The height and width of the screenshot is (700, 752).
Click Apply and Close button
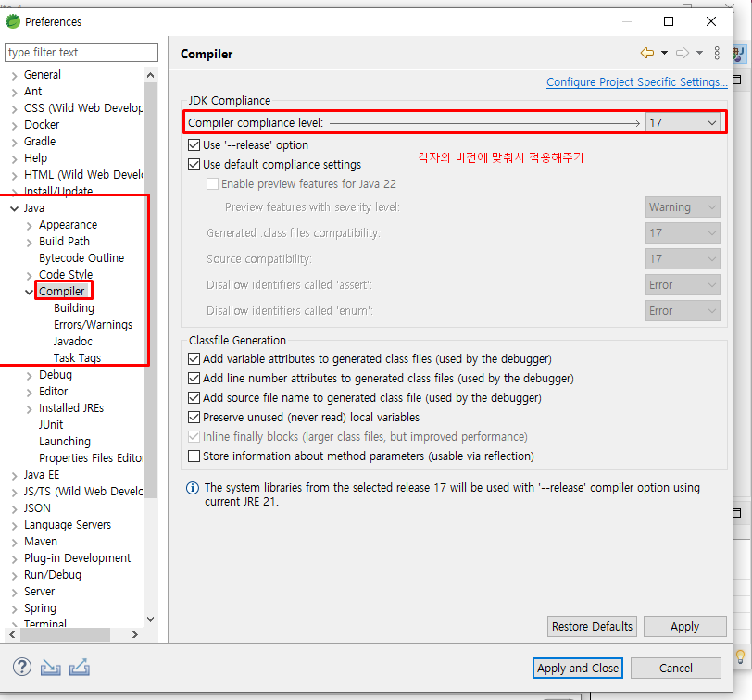point(578,668)
